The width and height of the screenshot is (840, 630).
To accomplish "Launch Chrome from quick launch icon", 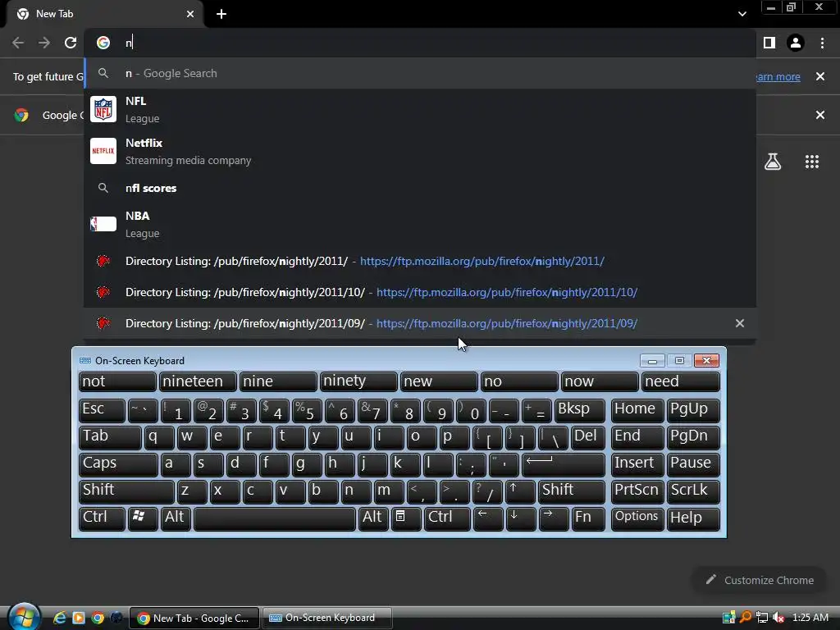I will coord(98,618).
